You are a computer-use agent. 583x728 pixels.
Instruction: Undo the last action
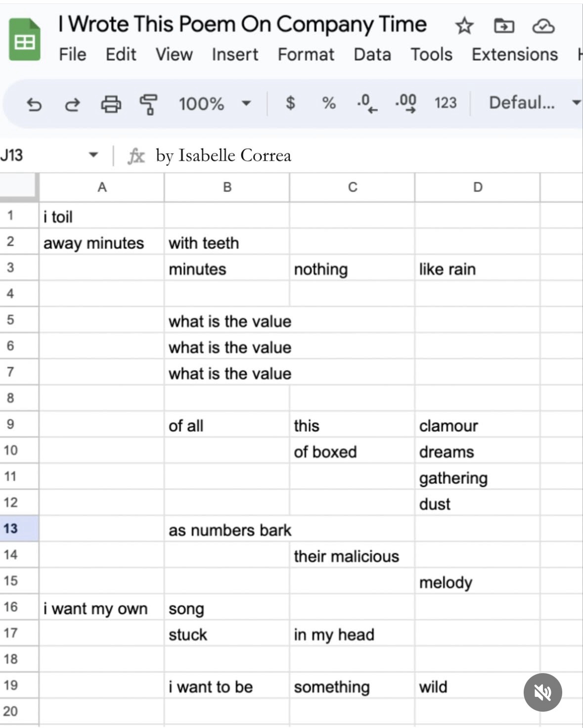coord(34,104)
